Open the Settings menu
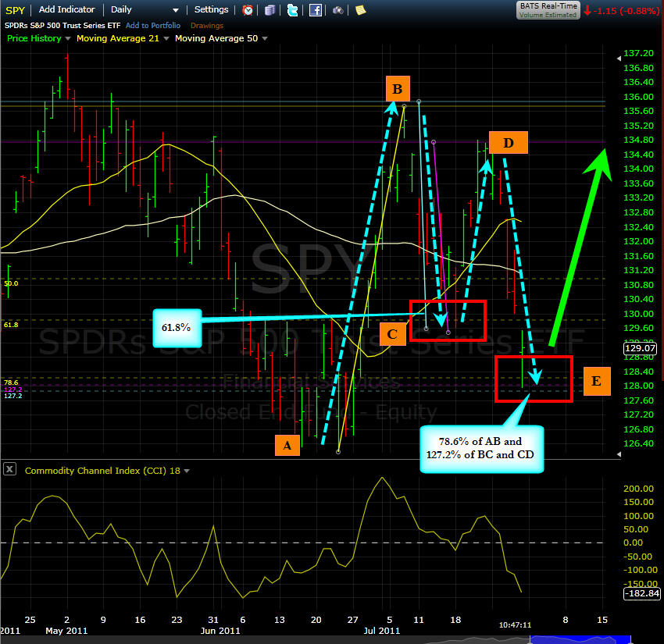664x644 pixels. [x=212, y=9]
